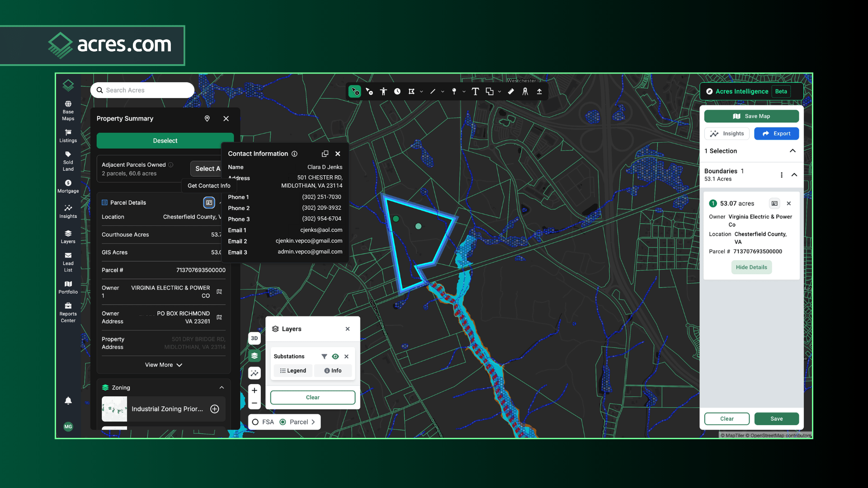868x488 pixels.
Task: Open MG user avatar menu
Action: pyautogui.click(x=68, y=427)
